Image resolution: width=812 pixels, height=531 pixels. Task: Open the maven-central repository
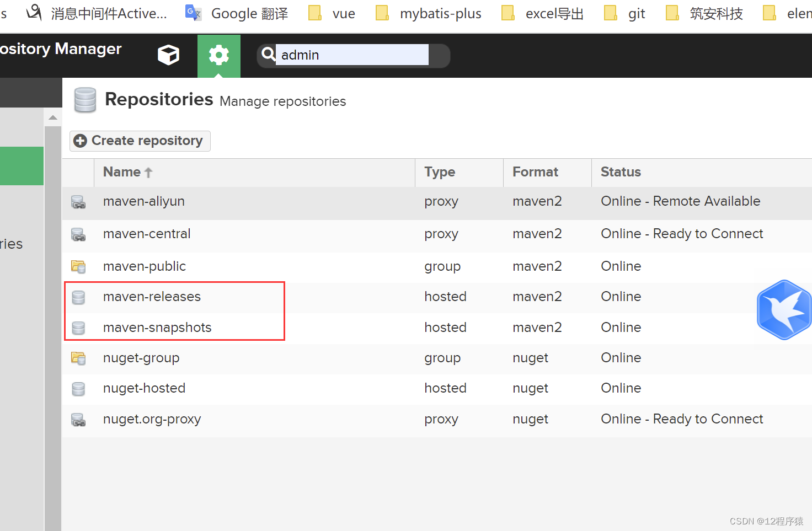click(147, 234)
